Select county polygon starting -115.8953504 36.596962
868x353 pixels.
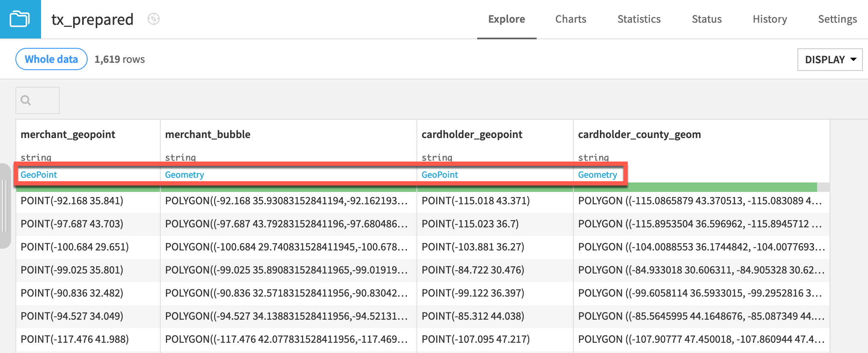(x=702, y=224)
